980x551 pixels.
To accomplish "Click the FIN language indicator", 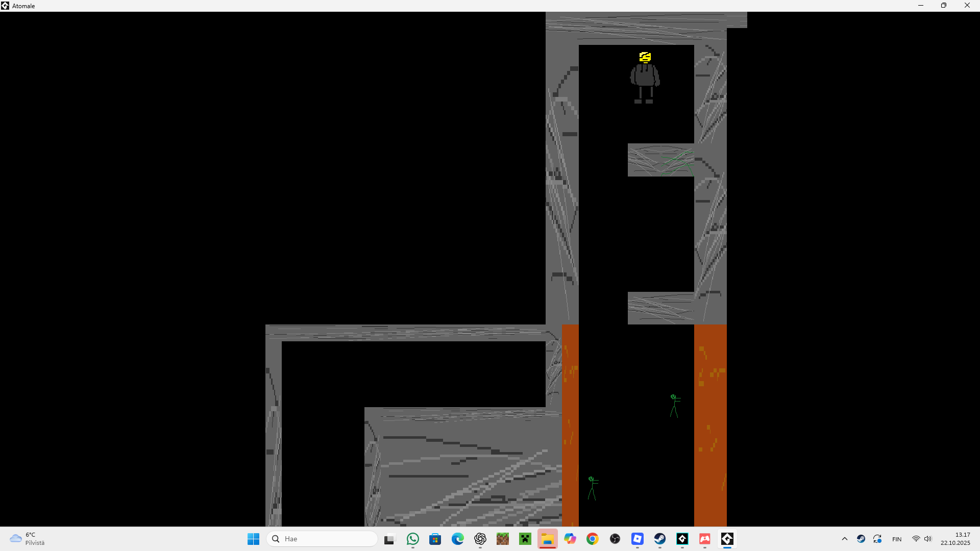I will point(896,539).
